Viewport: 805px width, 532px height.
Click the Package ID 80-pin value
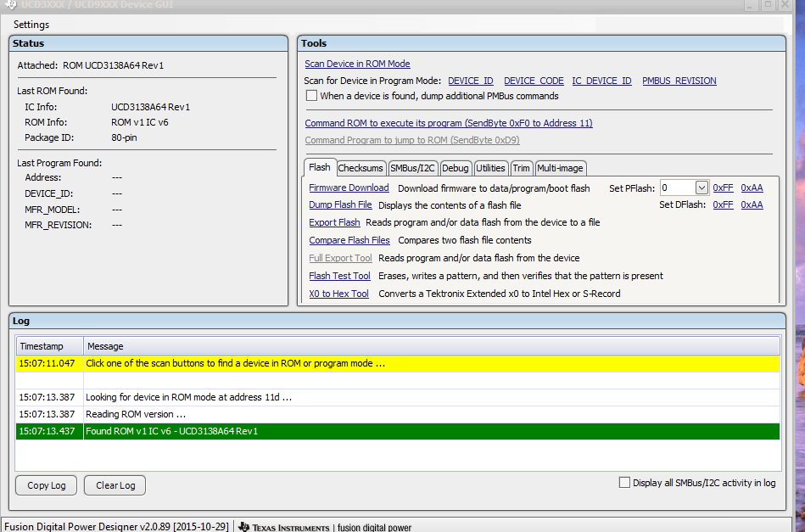pos(124,137)
